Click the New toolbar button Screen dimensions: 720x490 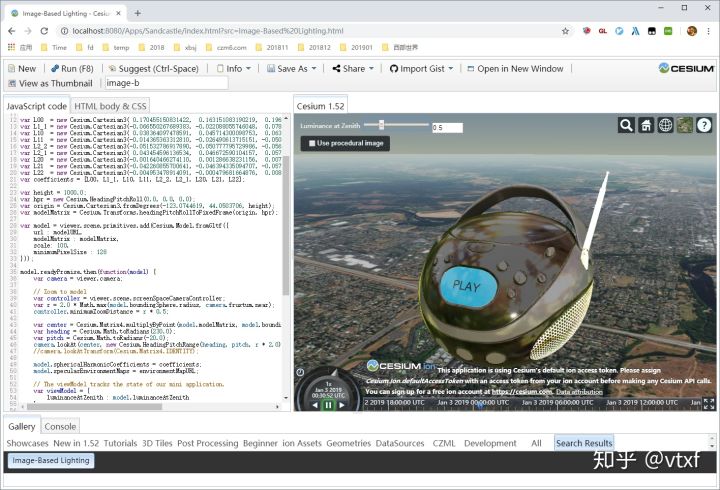[x=22, y=68]
